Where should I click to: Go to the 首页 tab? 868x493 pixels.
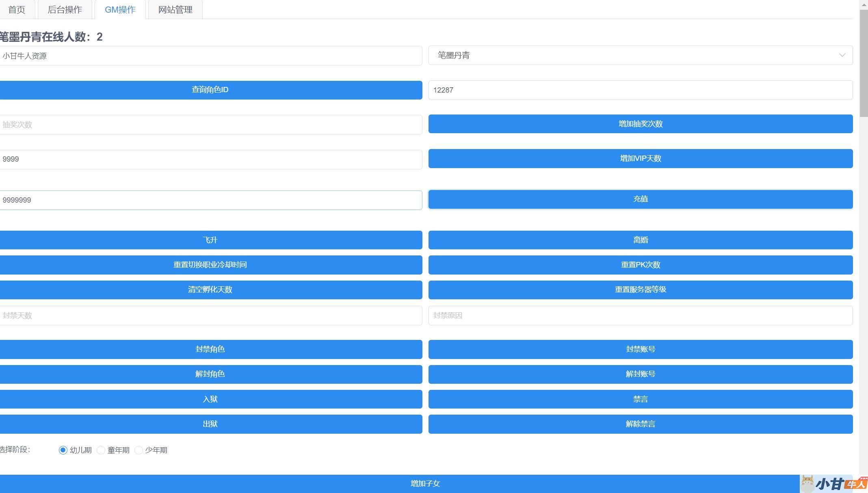tap(17, 10)
